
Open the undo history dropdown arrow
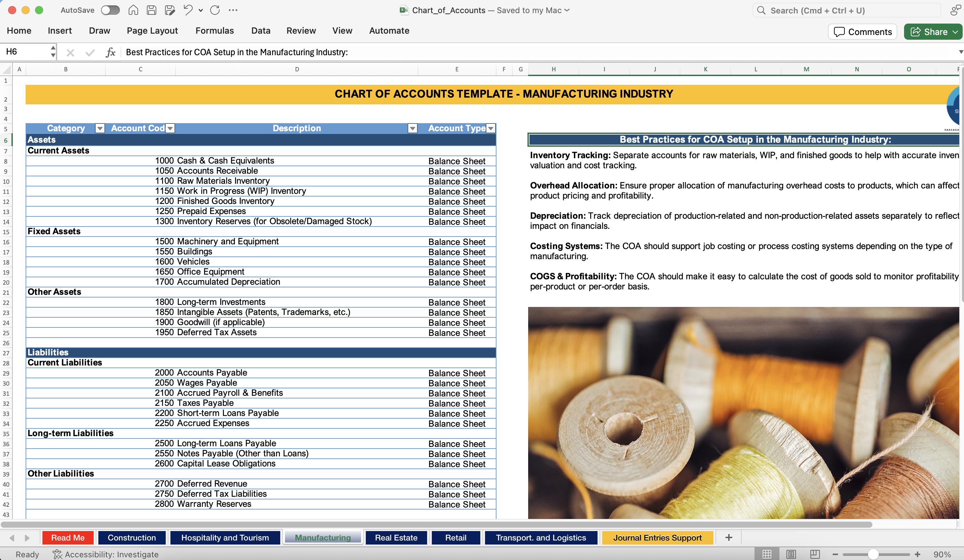[200, 11]
